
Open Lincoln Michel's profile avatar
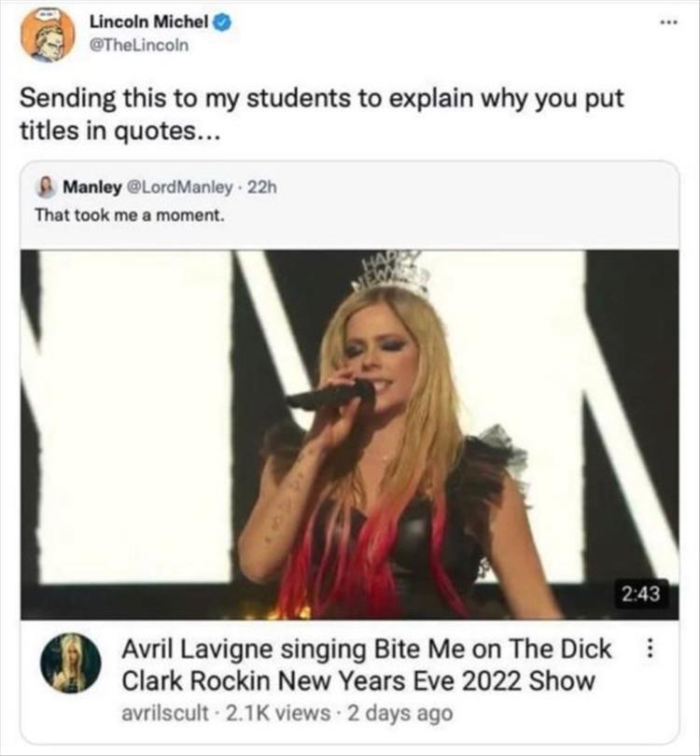coord(49,35)
